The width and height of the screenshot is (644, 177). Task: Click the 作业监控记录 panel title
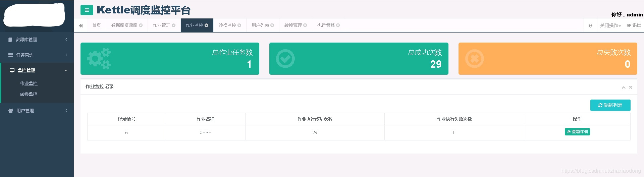pos(100,86)
